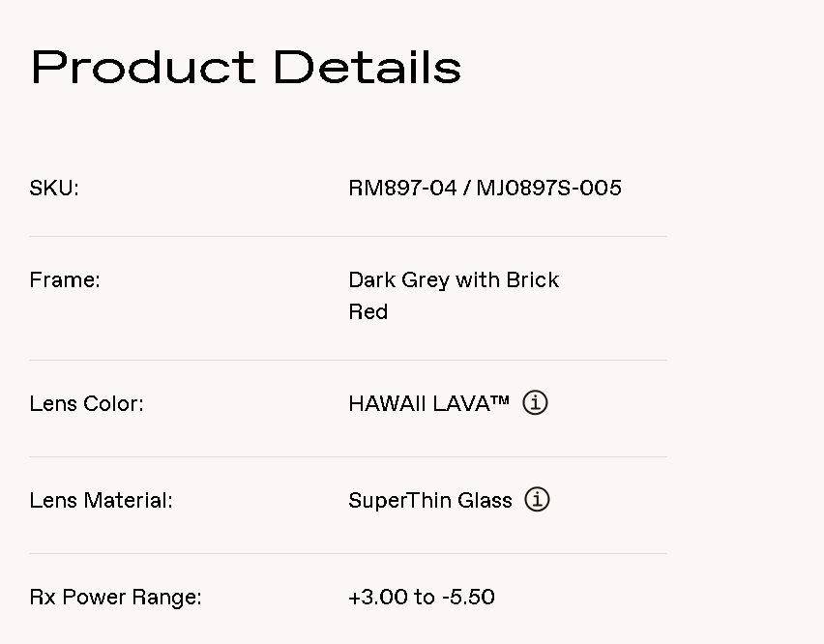Click the +3.00 power value
Image resolution: width=824 pixels, height=644 pixels.
click(378, 597)
